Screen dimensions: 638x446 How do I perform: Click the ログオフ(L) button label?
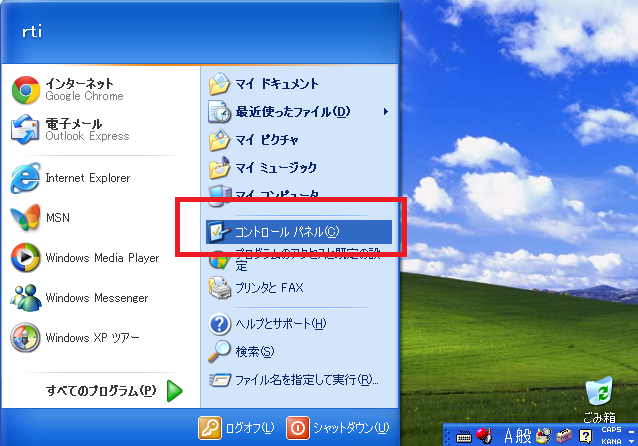[250, 428]
